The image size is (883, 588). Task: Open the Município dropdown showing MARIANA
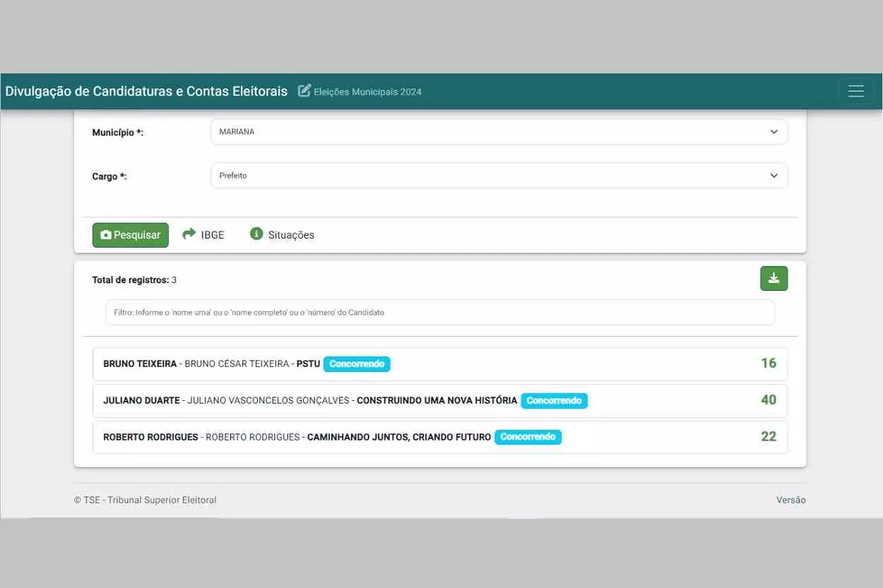coord(499,132)
